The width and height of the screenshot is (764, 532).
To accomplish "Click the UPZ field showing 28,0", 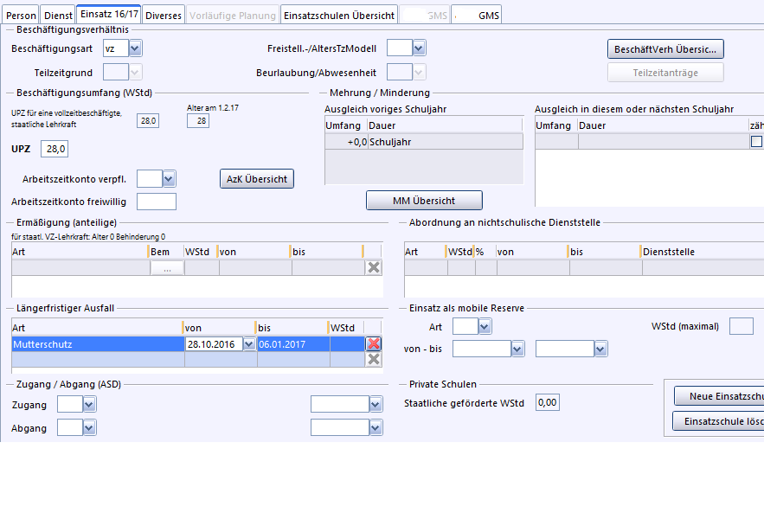I will point(55,149).
